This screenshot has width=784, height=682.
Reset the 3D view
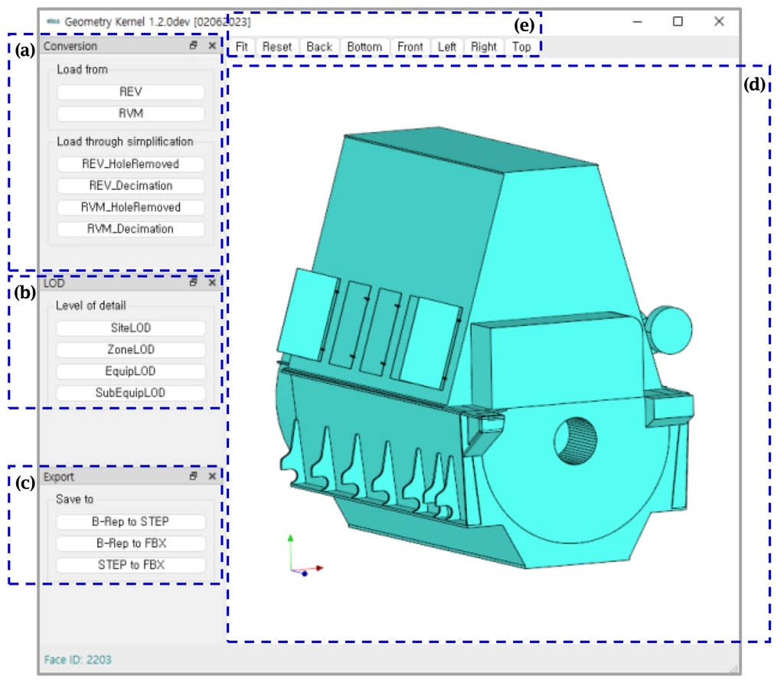click(277, 47)
